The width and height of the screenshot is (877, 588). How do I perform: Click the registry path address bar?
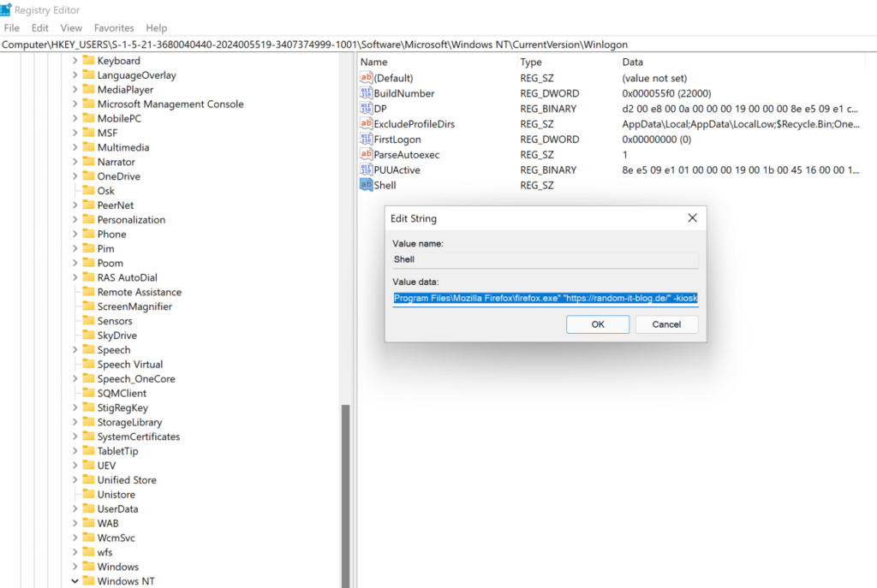[438, 45]
